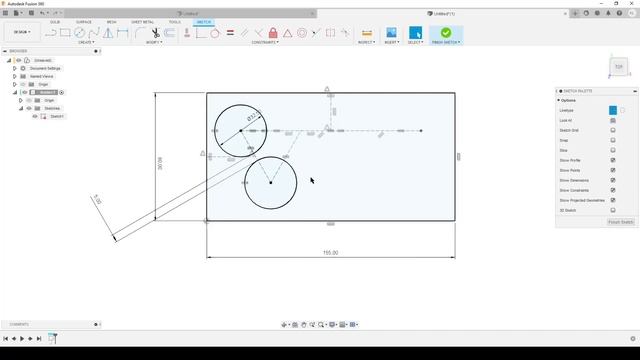Select the Sketch Dimension tool

click(122, 33)
